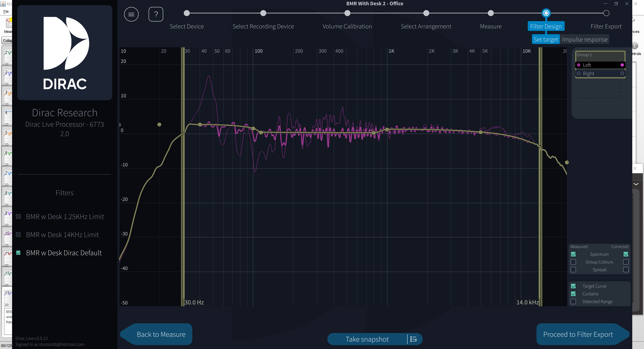Switch to Set target tab
Viewport: 644px width, 349px height.
point(546,39)
